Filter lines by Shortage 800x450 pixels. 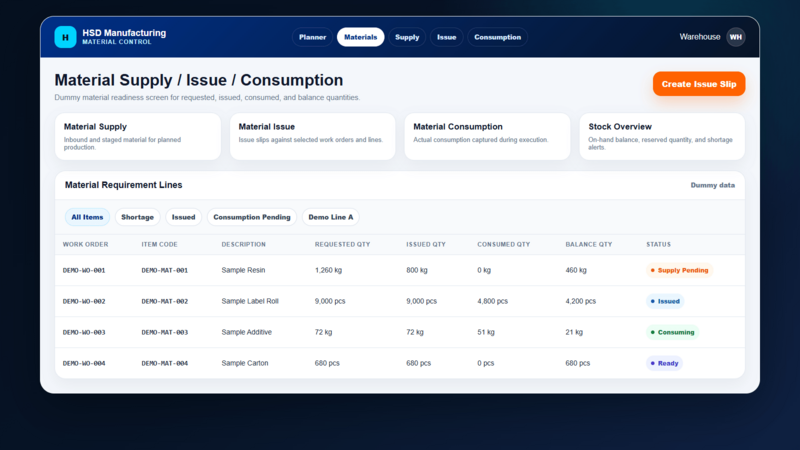[137, 217]
